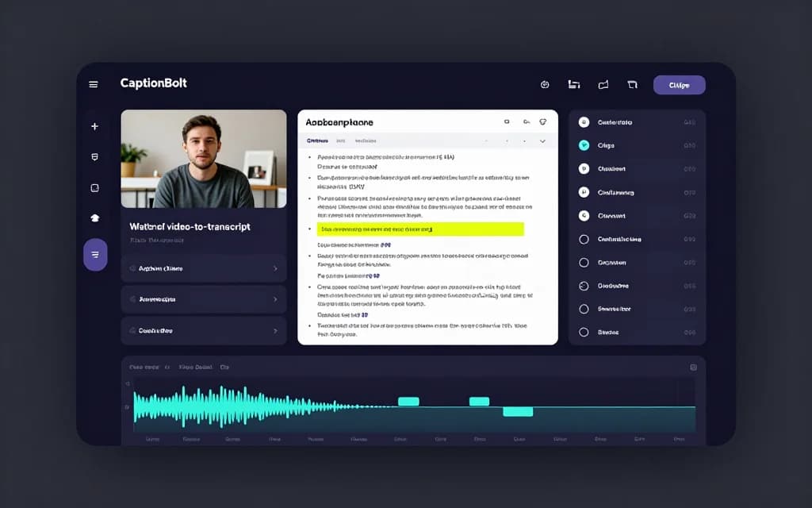Click the middle key-shaped icon in transcript header
The image size is (812, 508).
[x=527, y=121]
